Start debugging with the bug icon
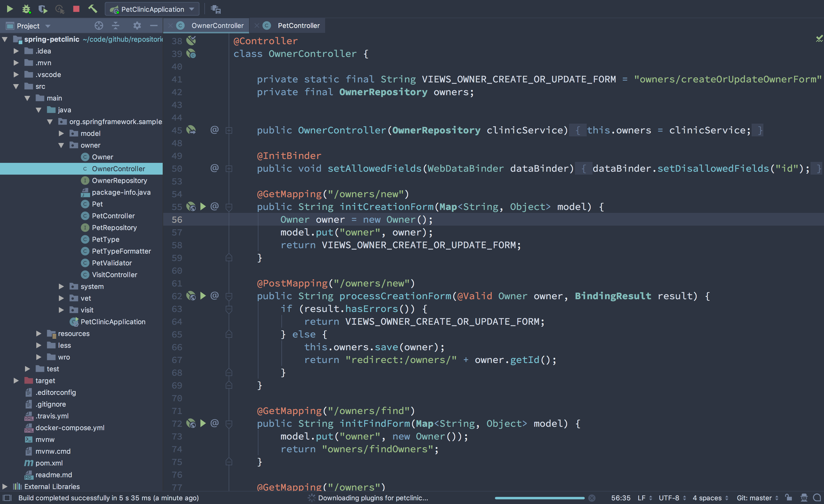This screenshot has width=824, height=504. pos(26,9)
